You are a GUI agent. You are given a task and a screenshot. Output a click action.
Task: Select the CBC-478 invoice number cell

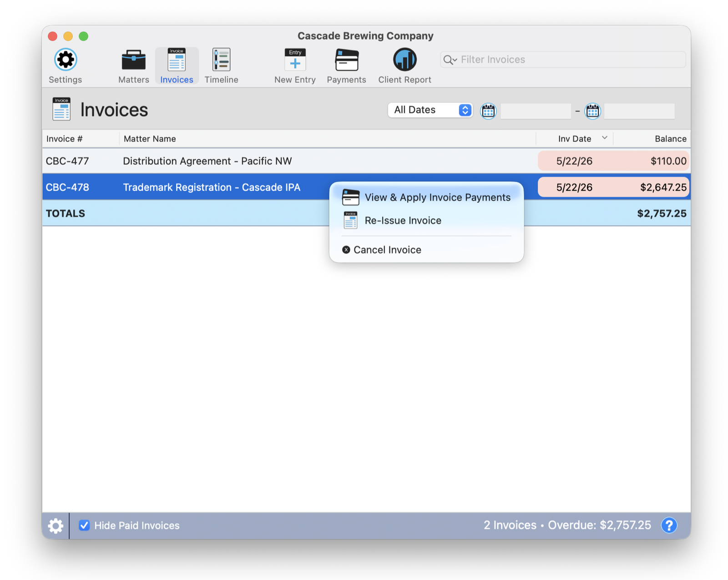tap(67, 187)
